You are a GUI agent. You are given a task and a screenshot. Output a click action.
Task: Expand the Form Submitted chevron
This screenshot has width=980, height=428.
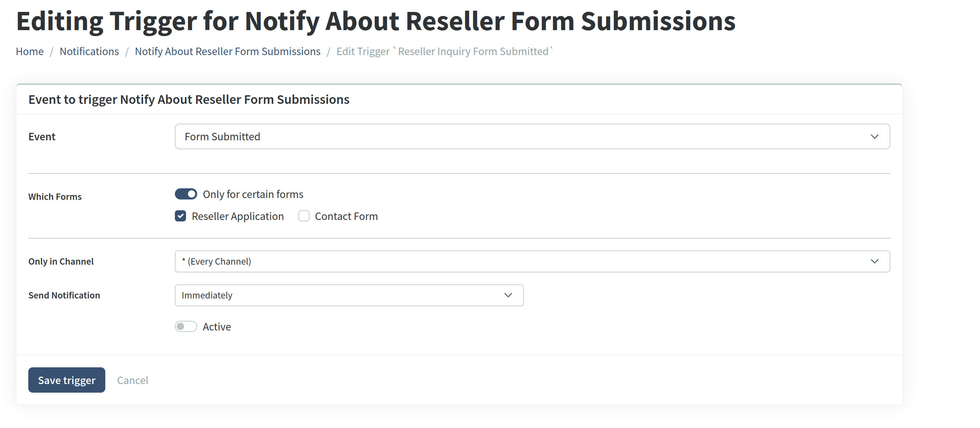coord(875,136)
